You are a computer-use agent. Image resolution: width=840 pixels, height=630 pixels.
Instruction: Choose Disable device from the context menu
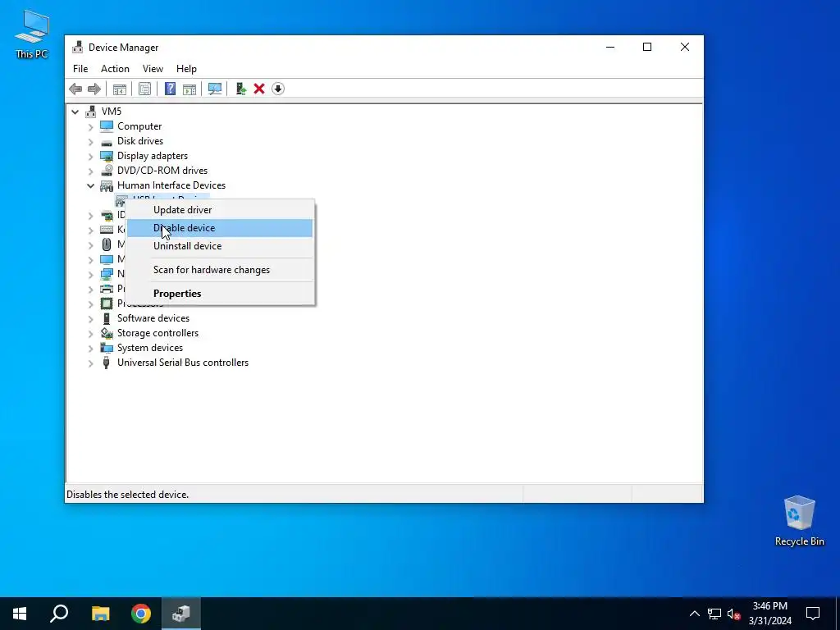point(220,228)
